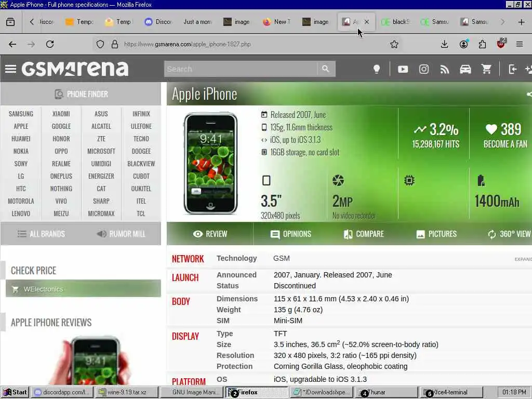Open the shopping cart merch icon

(486, 69)
